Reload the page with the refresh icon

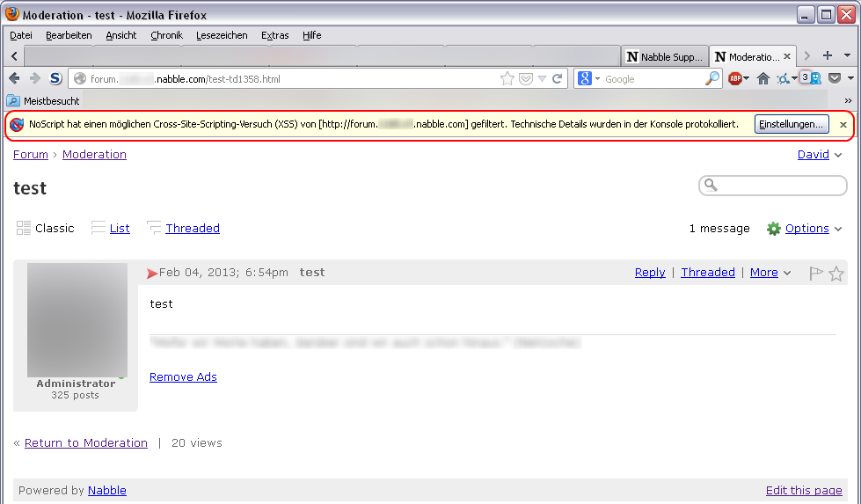[557, 78]
